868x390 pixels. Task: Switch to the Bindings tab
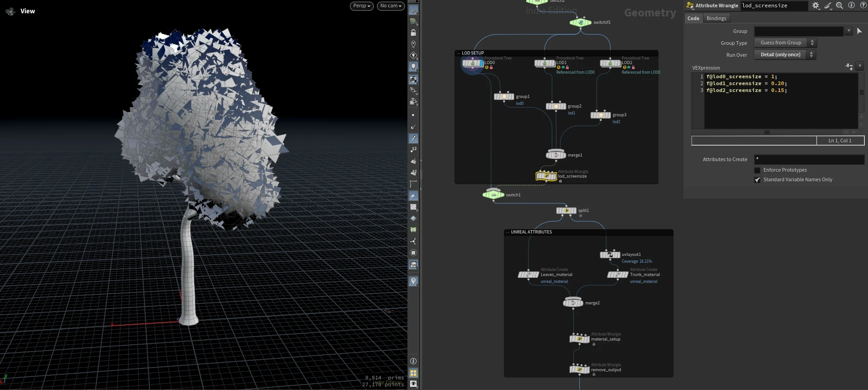(x=716, y=18)
